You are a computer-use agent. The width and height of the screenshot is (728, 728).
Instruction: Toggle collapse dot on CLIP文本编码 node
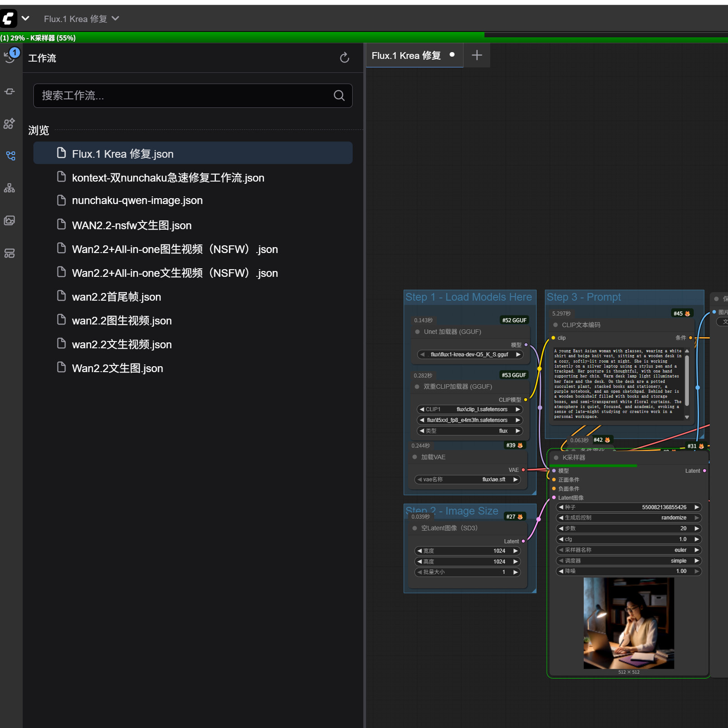coord(555,325)
